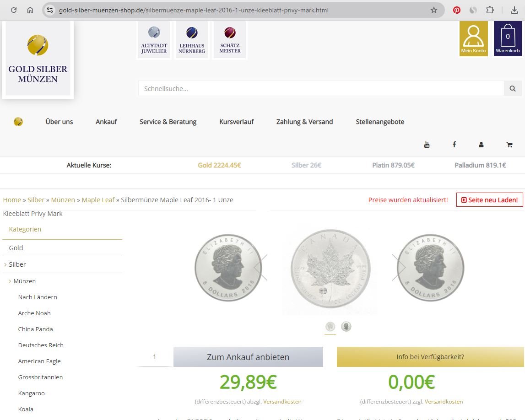The image size is (525, 420).
Task: Click the search magnifier button
Action: coord(513,89)
